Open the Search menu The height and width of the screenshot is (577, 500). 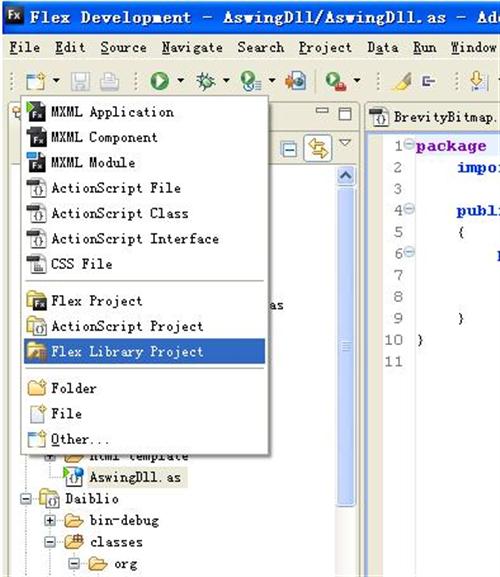260,47
